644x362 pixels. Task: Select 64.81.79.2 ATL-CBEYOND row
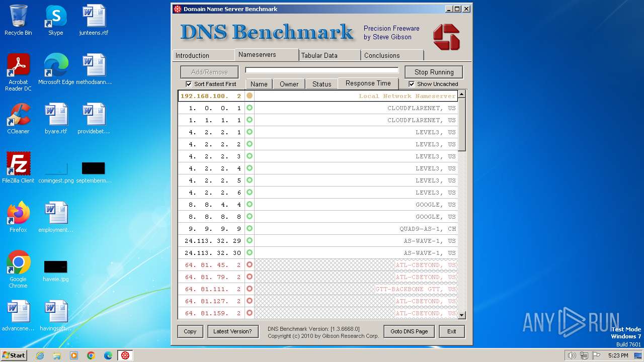point(318,277)
